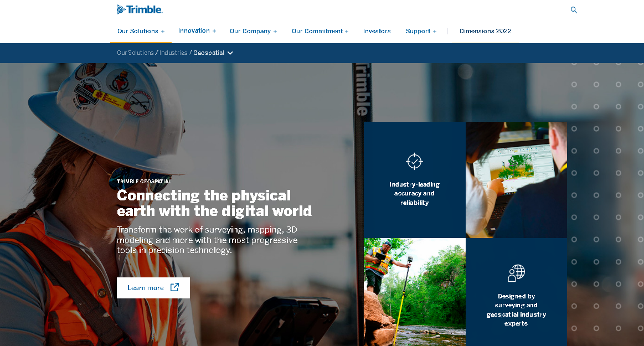Viewport: 644px width, 346px height.
Task: Click the laptop mapping software photo
Action: pos(516,179)
